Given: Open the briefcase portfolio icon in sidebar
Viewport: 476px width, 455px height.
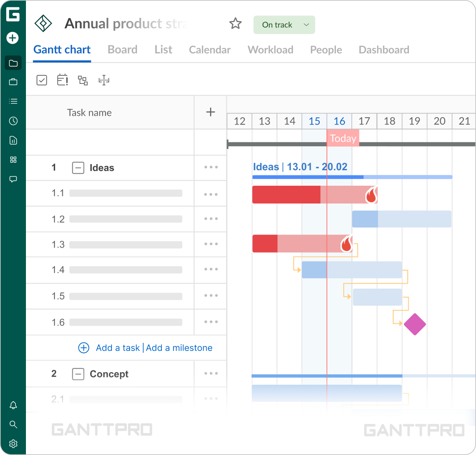Looking at the screenshot, I should [13, 82].
